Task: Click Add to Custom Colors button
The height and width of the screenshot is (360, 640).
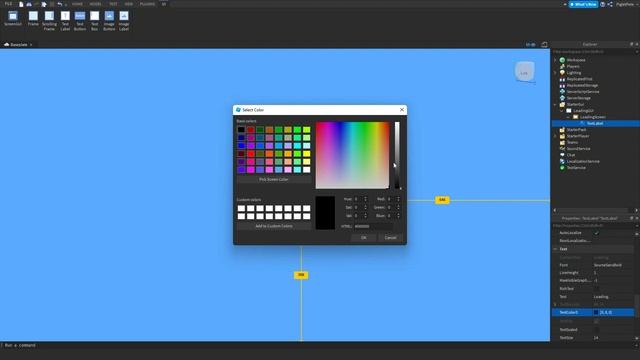Action: pyautogui.click(x=273, y=226)
